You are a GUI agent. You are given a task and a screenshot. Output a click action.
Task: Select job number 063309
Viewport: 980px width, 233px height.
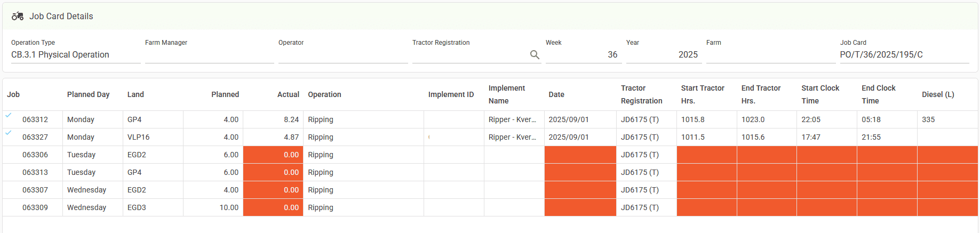[35, 207]
